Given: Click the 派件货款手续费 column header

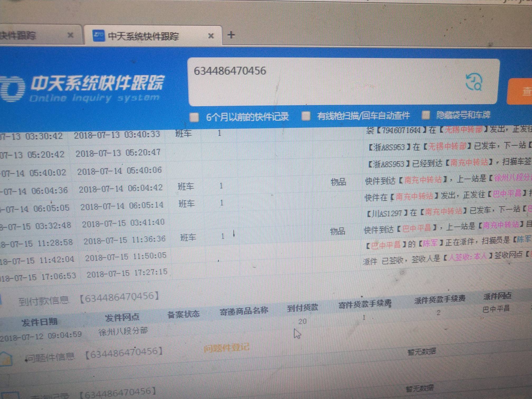Looking at the screenshot, I should (440, 299).
